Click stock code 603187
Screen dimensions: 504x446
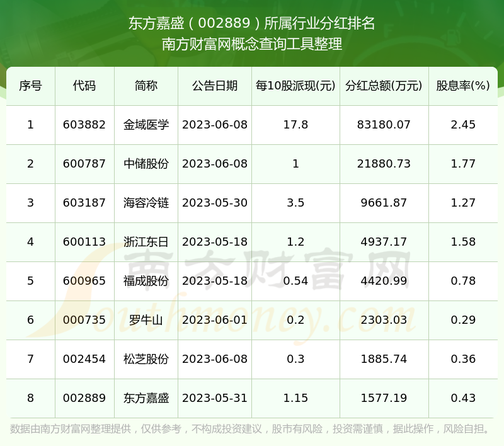(84, 203)
